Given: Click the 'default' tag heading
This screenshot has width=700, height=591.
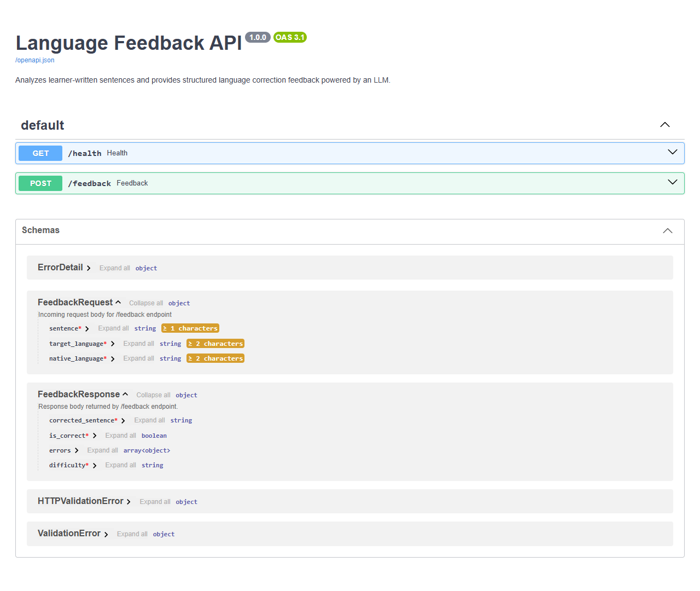Looking at the screenshot, I should click(43, 125).
